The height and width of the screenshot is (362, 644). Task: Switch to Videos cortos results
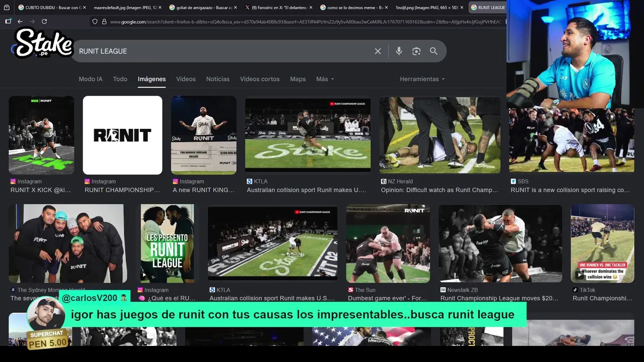click(x=260, y=79)
